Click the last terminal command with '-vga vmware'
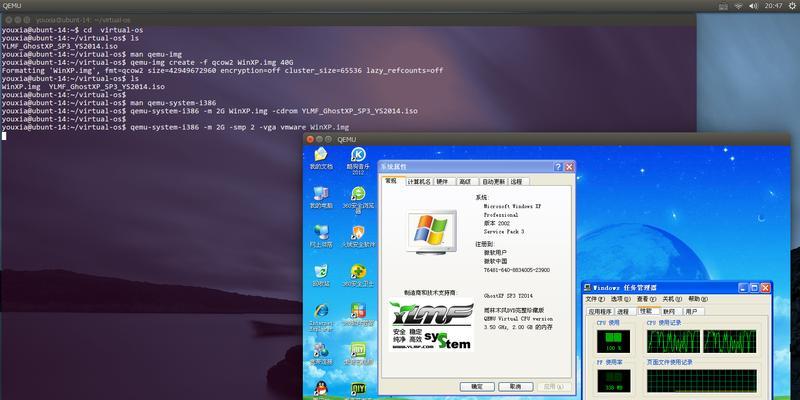Screen dimensions: 800x400 pos(239,127)
